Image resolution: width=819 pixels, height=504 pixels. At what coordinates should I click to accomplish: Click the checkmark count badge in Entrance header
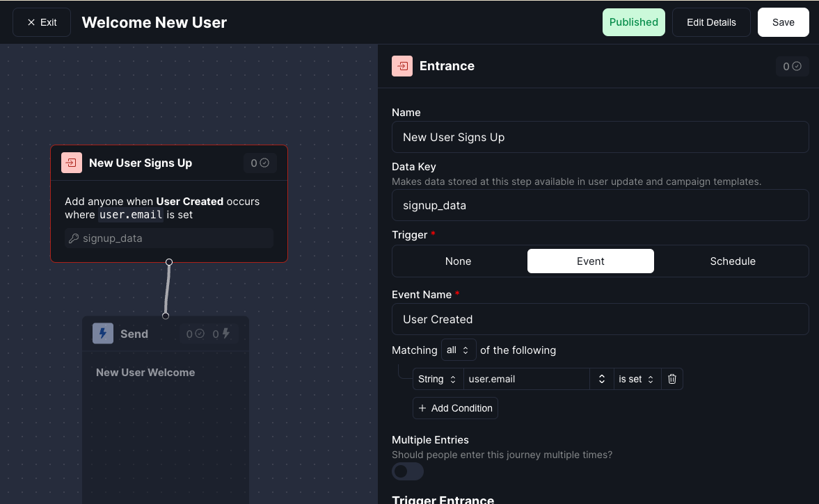click(792, 66)
